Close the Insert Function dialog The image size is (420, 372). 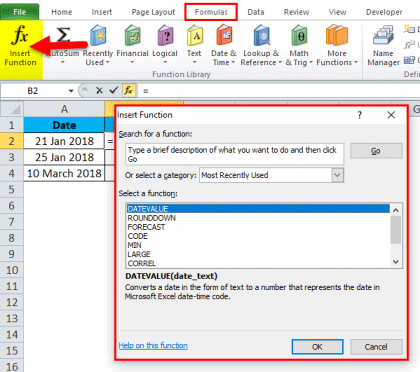pyautogui.click(x=391, y=115)
